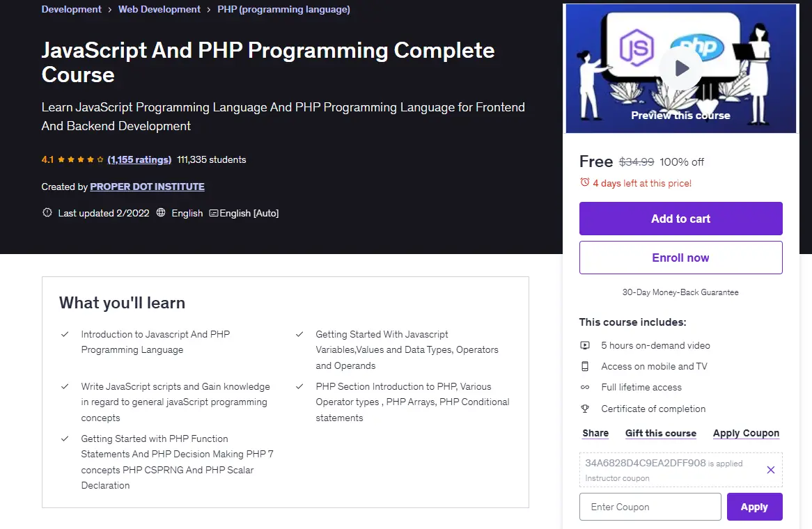Click checkmark beside Getting Started with PHP Function
812x529 pixels.
[65, 439]
